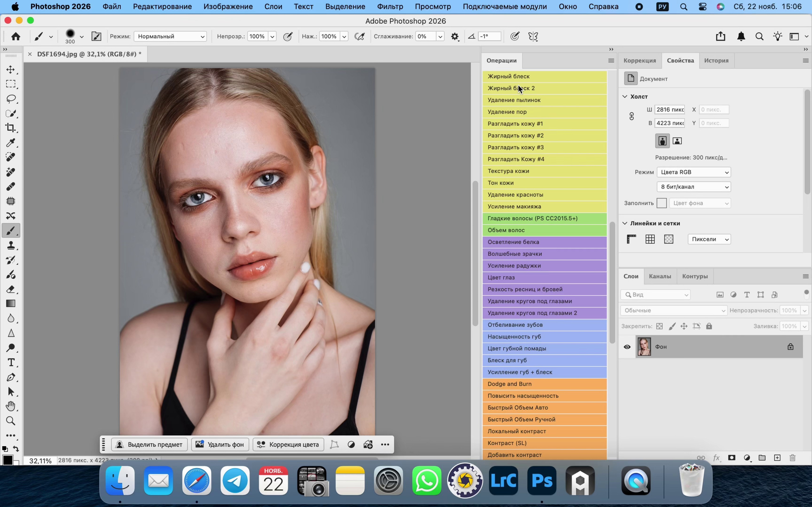Screen dimensions: 812x507
Task: Click the Удалить фон button
Action: (220, 444)
